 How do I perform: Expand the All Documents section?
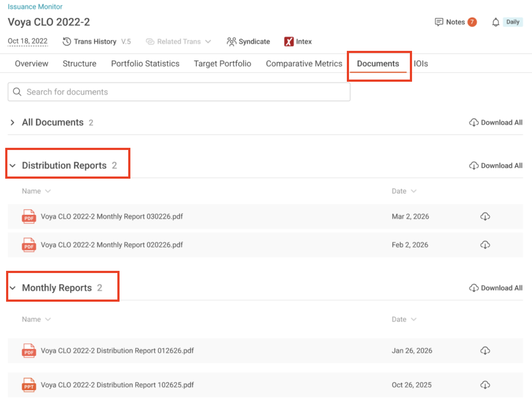tap(13, 123)
